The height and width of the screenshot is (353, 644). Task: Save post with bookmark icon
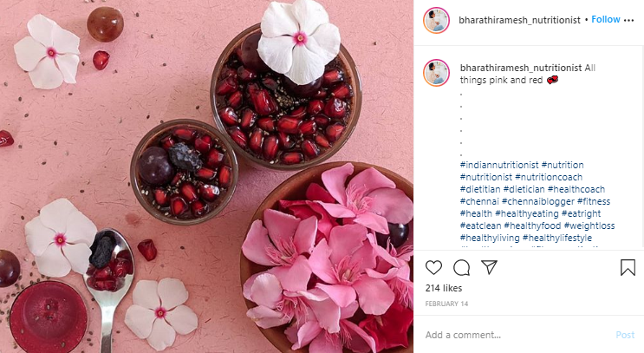[628, 267]
